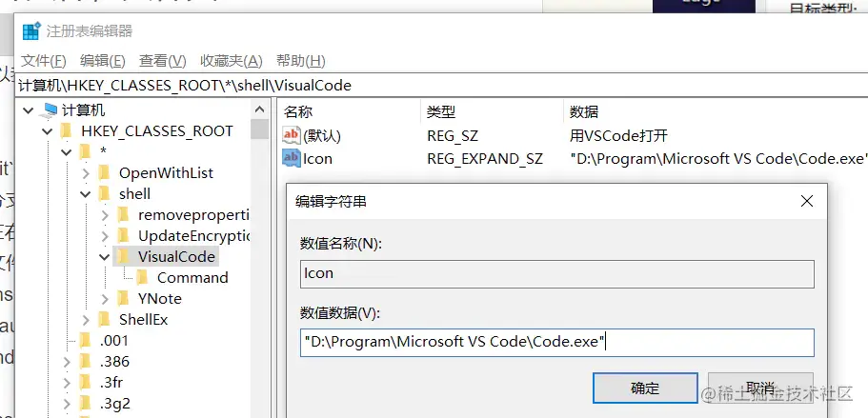Click the shell folder icon
The image size is (868, 418).
click(105, 193)
